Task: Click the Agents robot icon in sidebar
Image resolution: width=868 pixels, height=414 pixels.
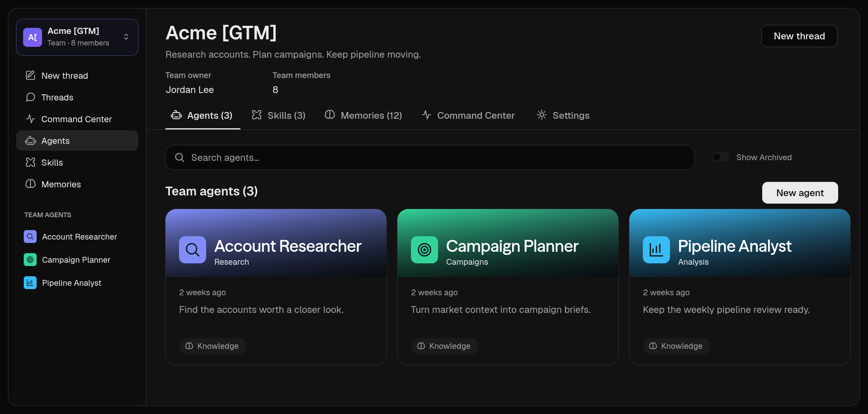Action: (31, 140)
